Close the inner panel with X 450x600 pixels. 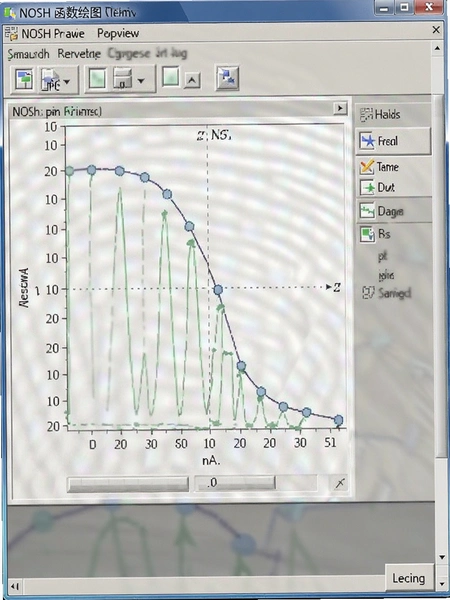click(x=436, y=30)
